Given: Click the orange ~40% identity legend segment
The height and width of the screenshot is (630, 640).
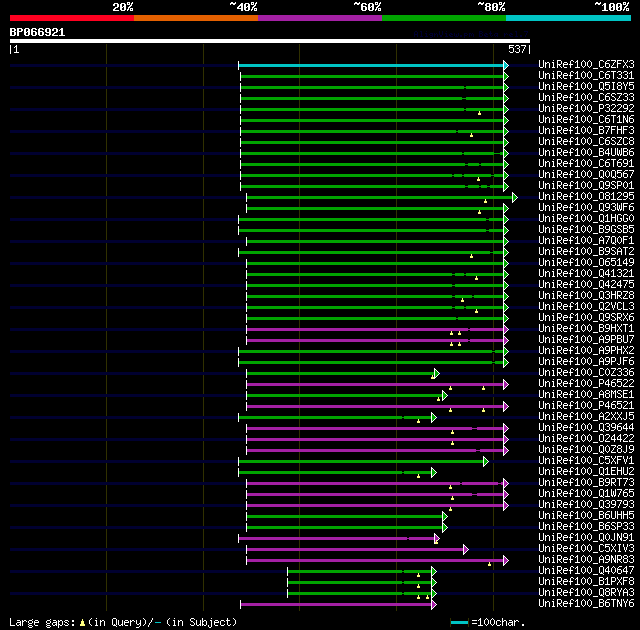Looking at the screenshot, I should 196,18.
